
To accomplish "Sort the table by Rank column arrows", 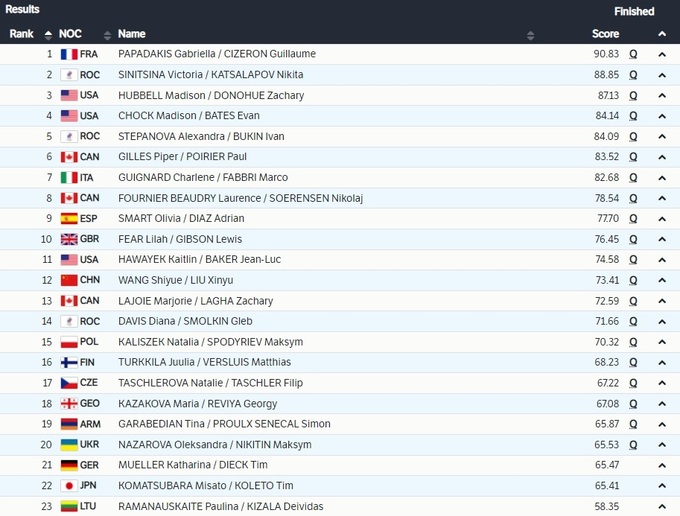I will (47, 34).
